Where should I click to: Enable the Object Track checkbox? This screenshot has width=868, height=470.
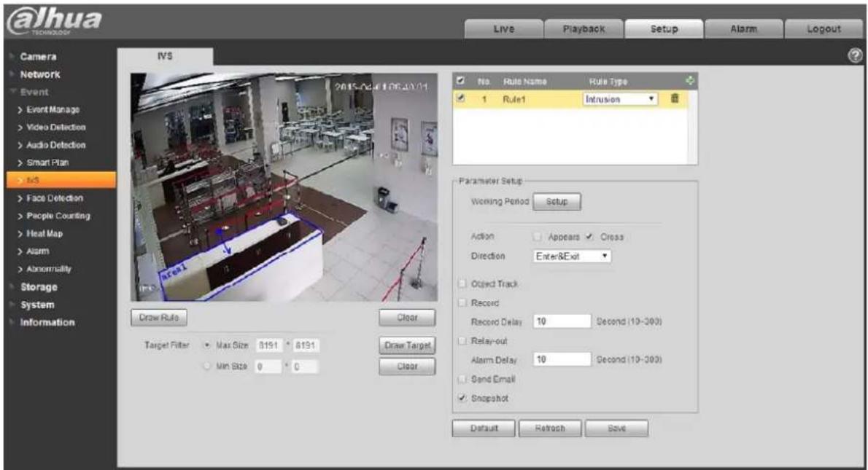(462, 283)
